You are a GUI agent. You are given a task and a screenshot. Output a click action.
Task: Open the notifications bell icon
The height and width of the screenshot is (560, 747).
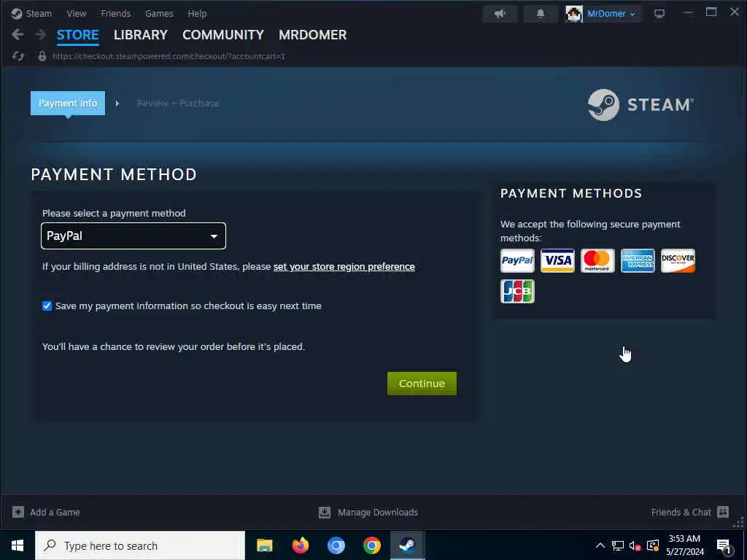click(541, 14)
